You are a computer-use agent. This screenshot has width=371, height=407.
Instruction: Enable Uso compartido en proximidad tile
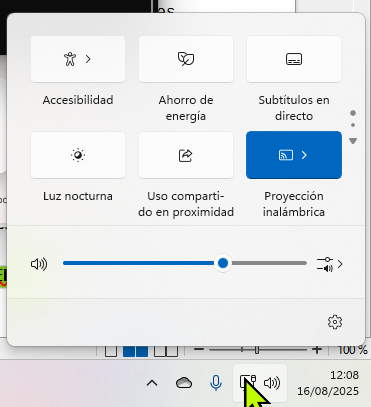tap(186, 155)
